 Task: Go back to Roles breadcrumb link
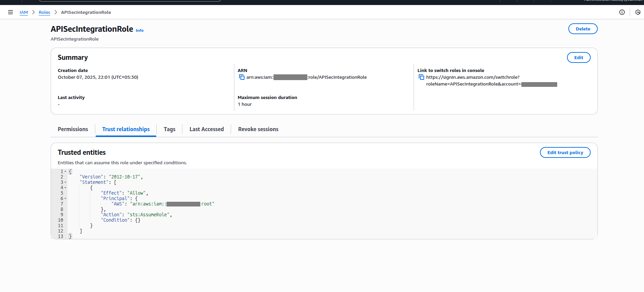(x=44, y=13)
